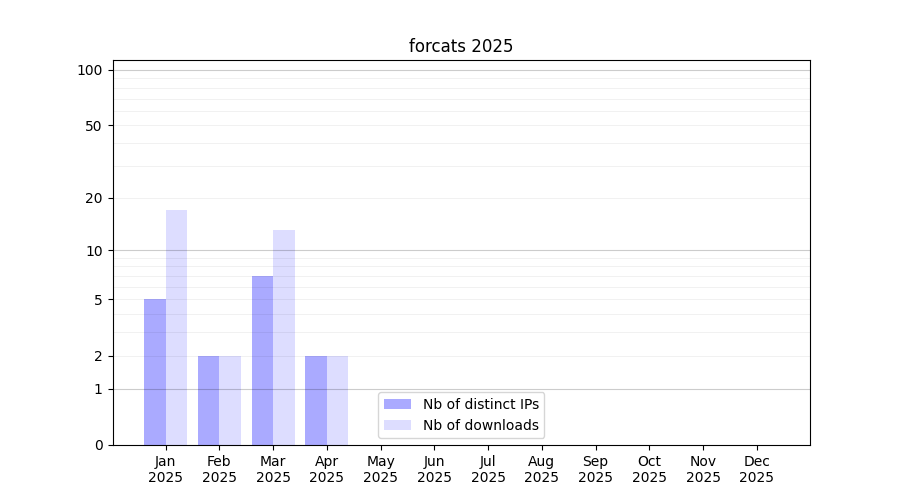This screenshot has width=900, height=500.
Task: Click the 0 tick on the y-axis
Action: (98, 445)
